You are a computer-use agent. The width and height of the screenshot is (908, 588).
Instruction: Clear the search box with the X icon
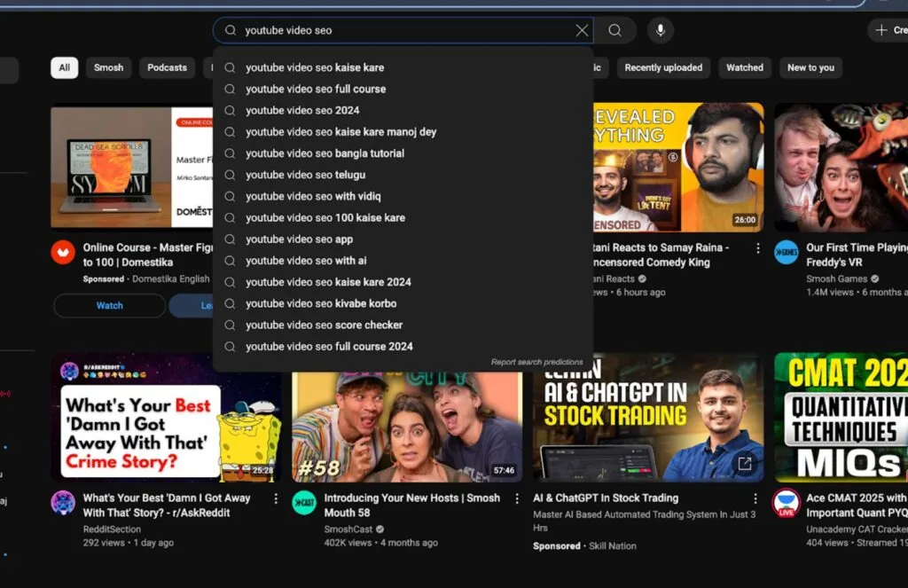pyautogui.click(x=582, y=30)
